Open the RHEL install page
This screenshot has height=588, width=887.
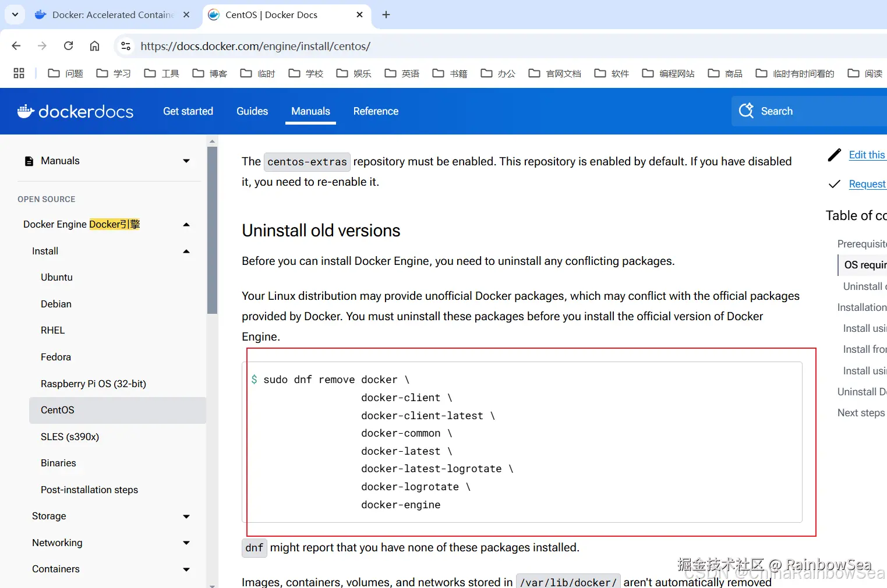[x=52, y=330]
